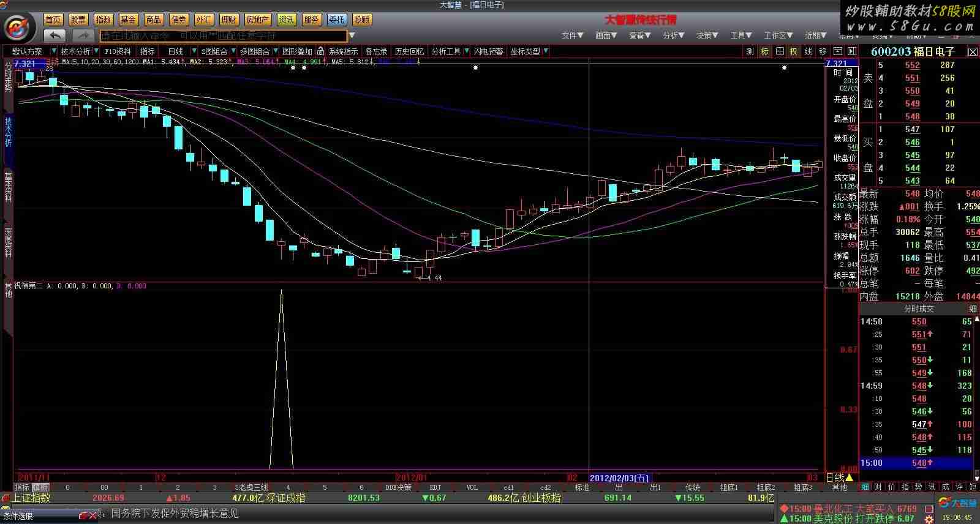Toggle the 测 measuring tool icon
This screenshot has height=524, width=980.
coord(750,51)
